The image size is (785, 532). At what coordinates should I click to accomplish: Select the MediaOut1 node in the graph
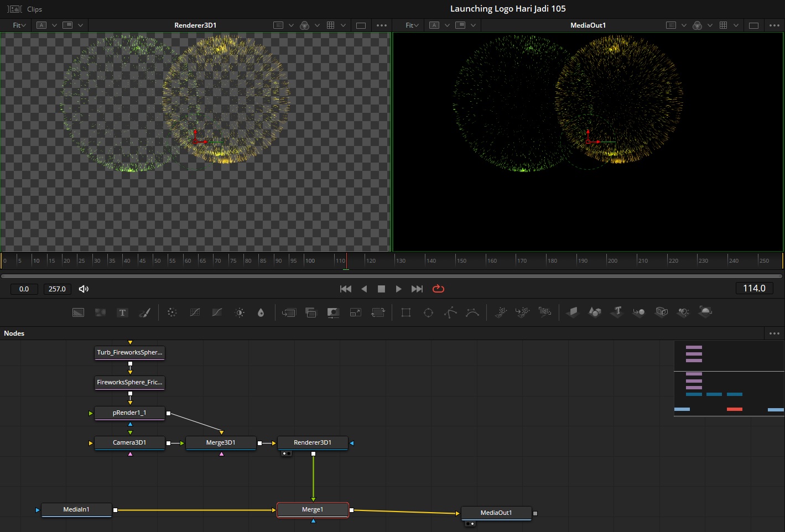pyautogui.click(x=496, y=513)
